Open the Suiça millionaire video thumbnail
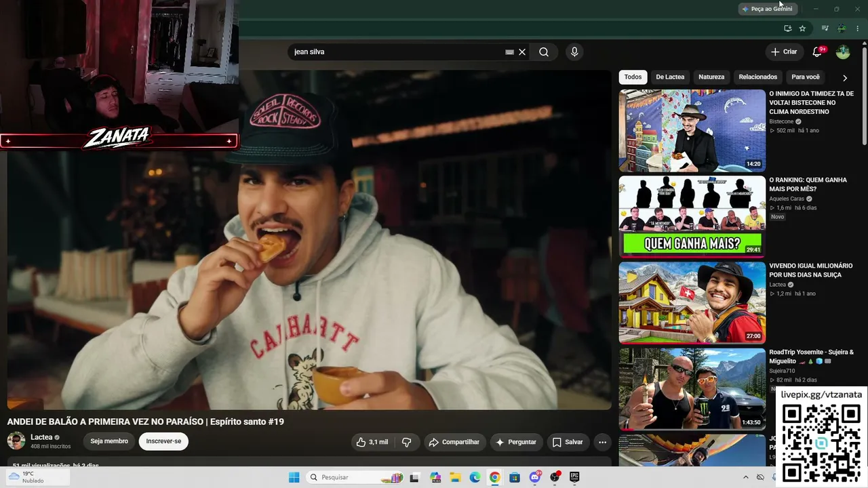The width and height of the screenshot is (868, 488). (692, 303)
